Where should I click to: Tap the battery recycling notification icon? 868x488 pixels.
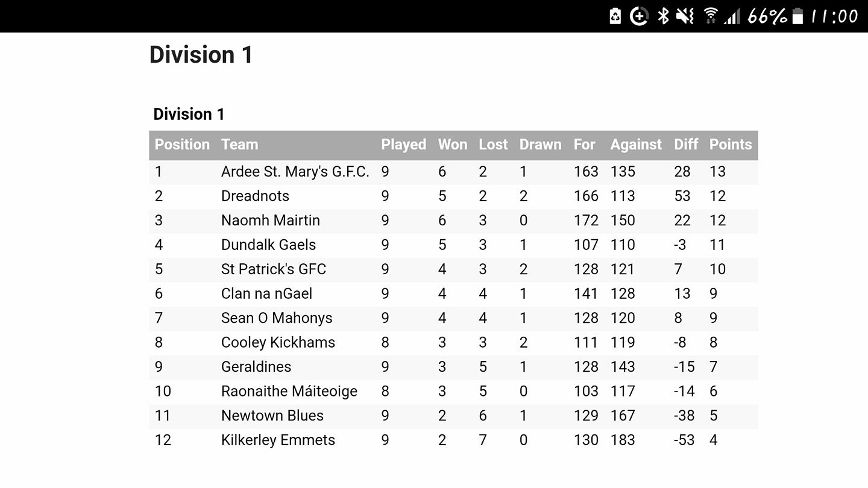coord(615,16)
